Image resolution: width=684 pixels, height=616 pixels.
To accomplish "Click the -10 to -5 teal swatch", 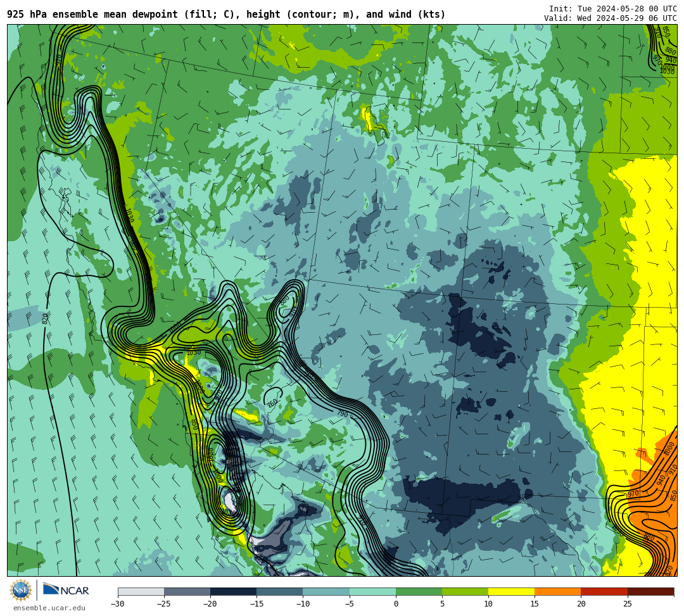I will [x=326, y=591].
